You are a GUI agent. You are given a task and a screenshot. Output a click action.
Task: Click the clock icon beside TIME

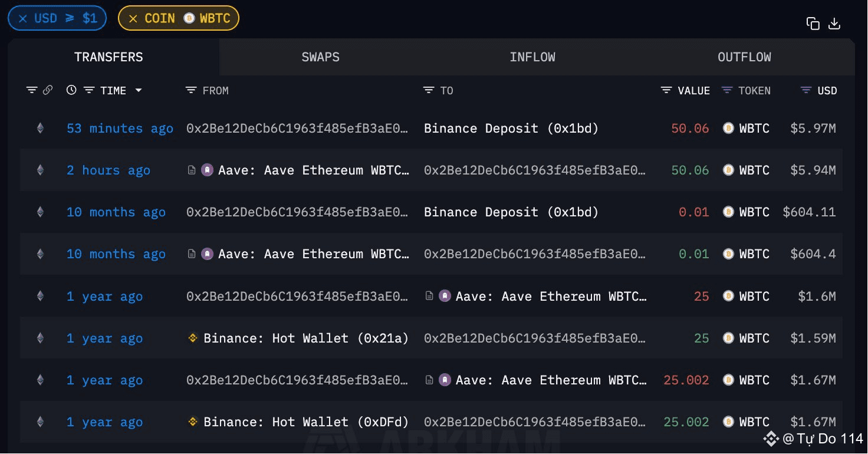click(x=71, y=90)
